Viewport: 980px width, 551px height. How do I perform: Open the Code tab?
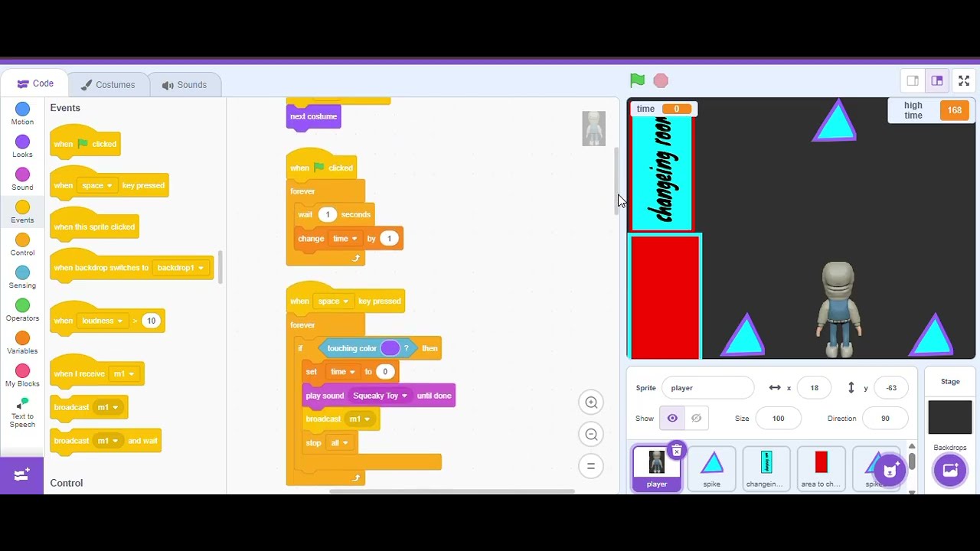(x=35, y=84)
